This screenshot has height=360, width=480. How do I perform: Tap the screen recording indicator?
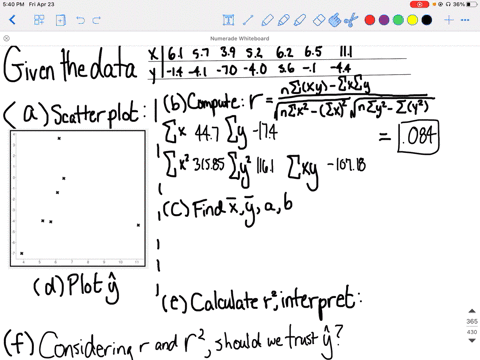click(419, 4)
